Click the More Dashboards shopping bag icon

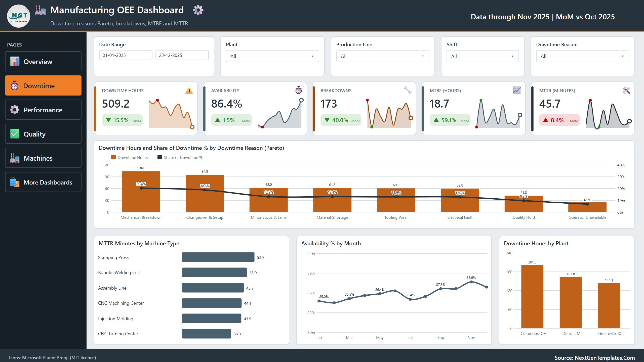(15, 182)
